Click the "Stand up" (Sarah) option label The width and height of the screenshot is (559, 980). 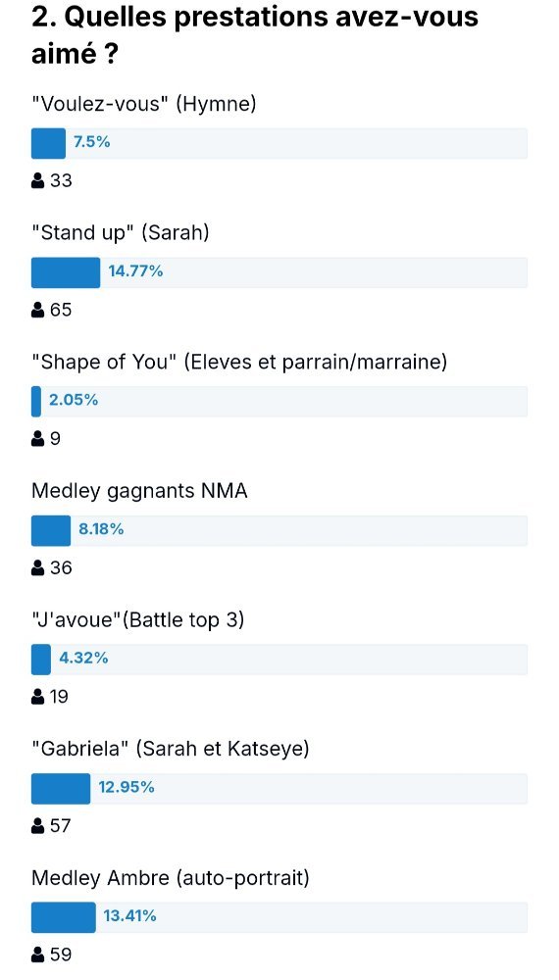[120, 233]
